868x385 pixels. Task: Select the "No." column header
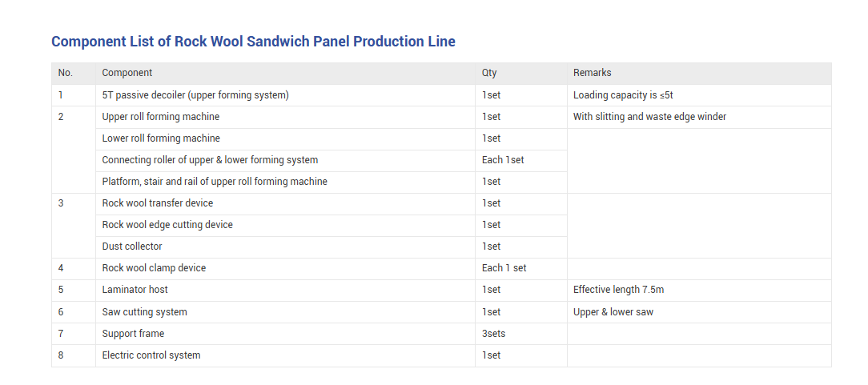point(66,73)
